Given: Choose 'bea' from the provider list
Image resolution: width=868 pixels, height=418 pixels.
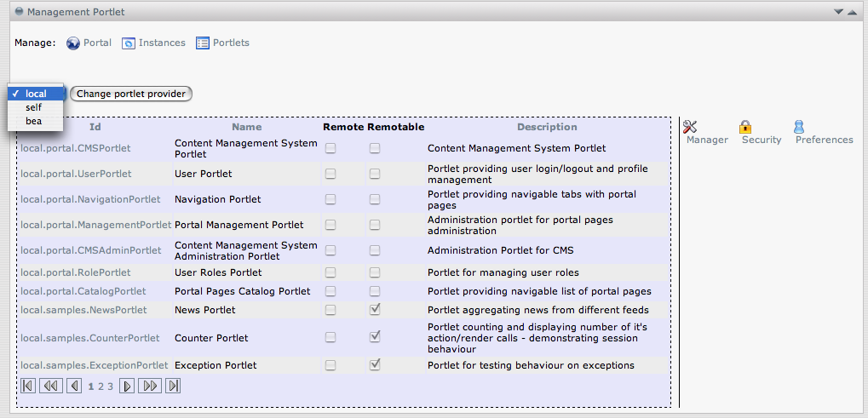Looking at the screenshot, I should 34,121.
